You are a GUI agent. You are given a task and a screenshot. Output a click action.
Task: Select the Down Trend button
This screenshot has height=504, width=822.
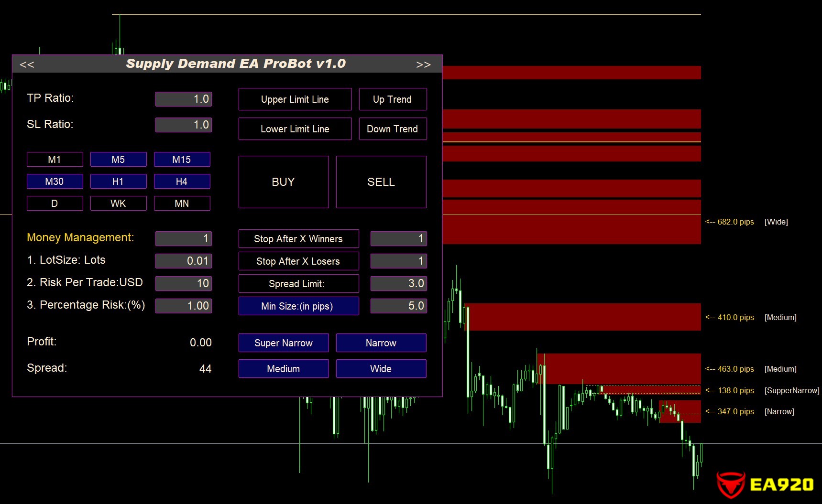point(393,129)
